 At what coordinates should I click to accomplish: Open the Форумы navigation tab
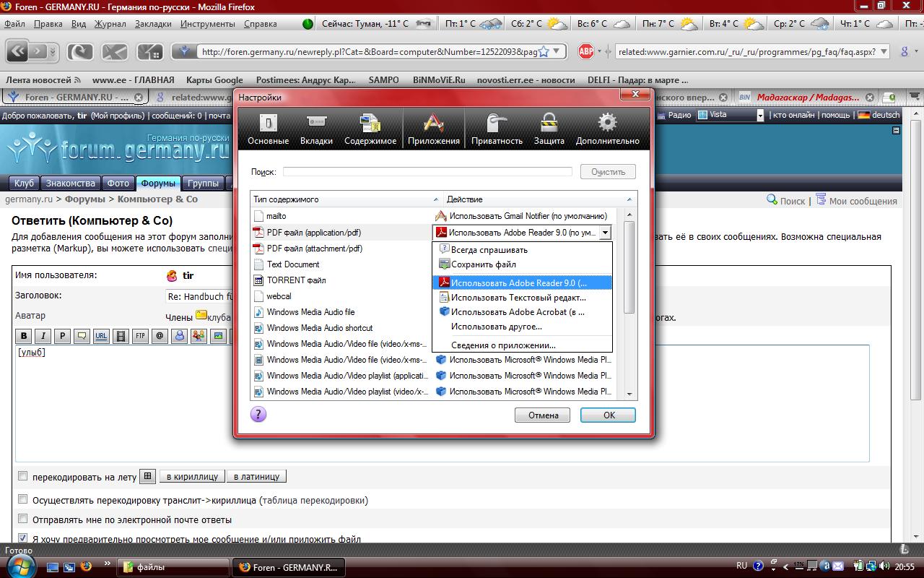[x=158, y=183]
